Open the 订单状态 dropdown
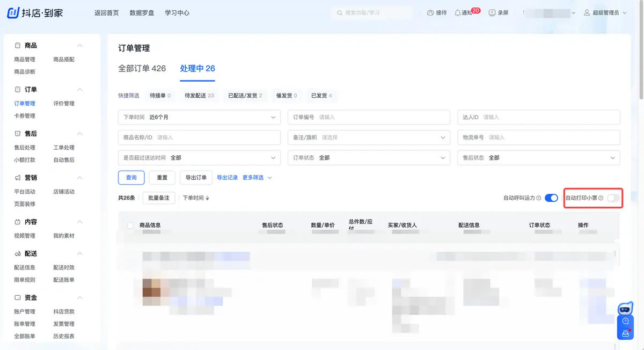 [369, 158]
